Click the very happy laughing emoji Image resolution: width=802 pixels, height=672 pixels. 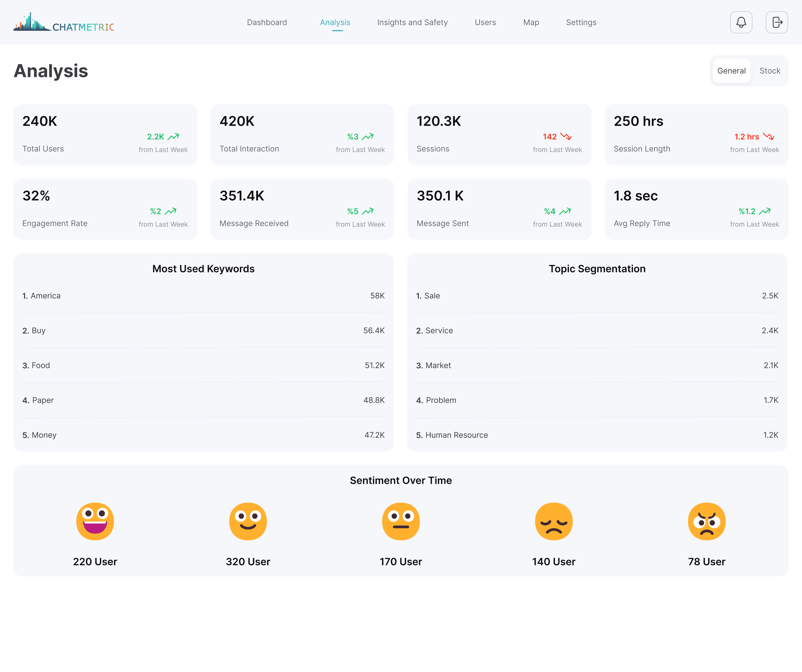click(95, 521)
